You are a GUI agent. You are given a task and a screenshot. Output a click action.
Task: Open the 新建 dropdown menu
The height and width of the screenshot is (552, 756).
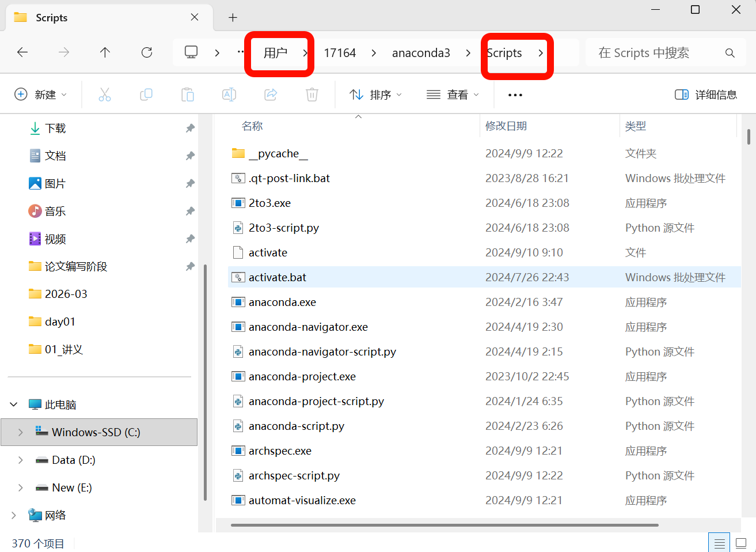pos(40,94)
